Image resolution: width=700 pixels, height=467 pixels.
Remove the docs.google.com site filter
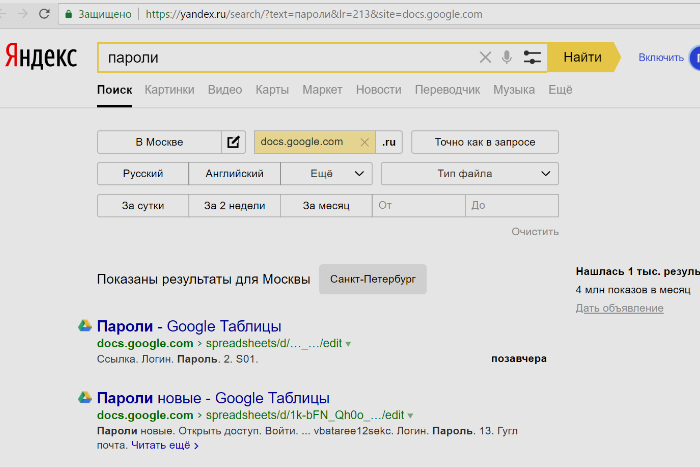pyautogui.click(x=364, y=142)
